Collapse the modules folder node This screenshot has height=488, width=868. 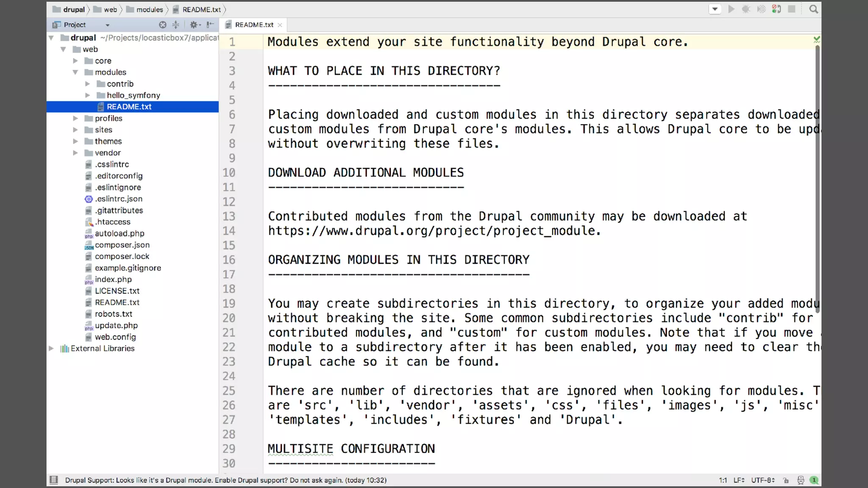(75, 72)
